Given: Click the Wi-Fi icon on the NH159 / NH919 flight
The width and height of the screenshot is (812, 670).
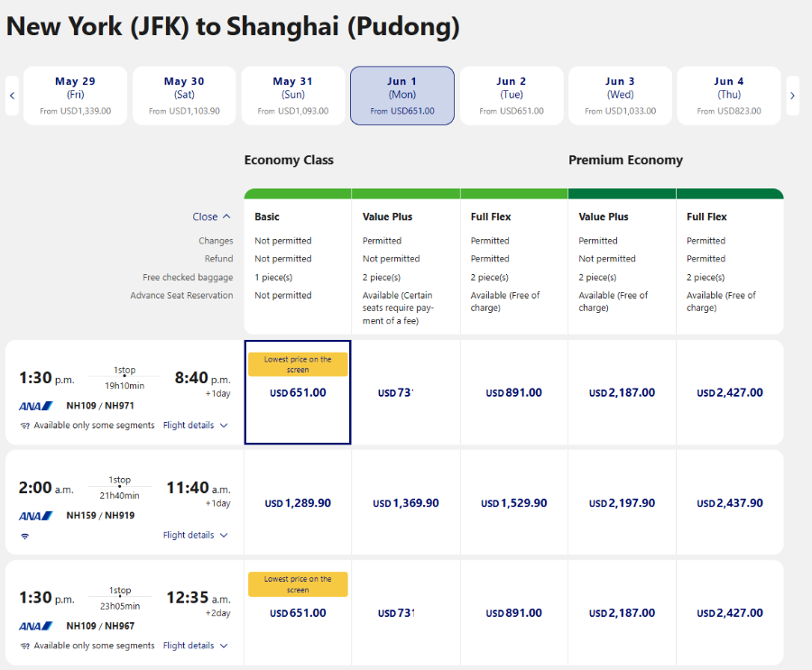Looking at the screenshot, I should tap(25, 536).
